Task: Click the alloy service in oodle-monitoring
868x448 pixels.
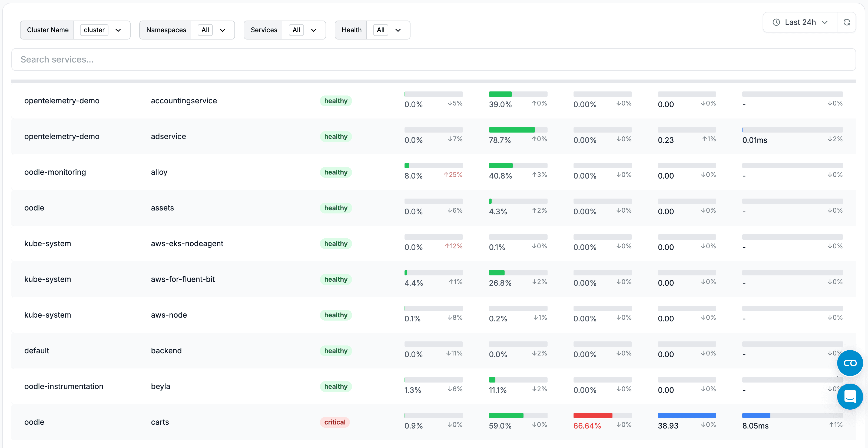Action: pyautogui.click(x=159, y=172)
